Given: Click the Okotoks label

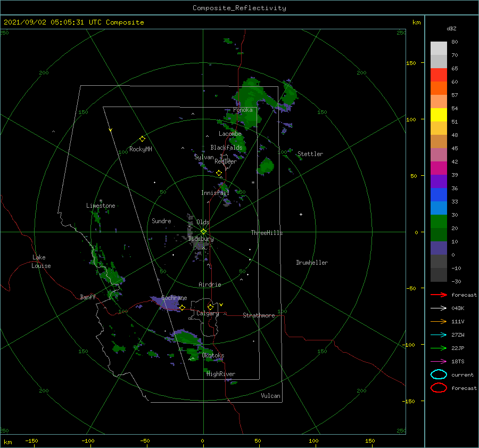Looking at the screenshot, I should coord(213,355).
